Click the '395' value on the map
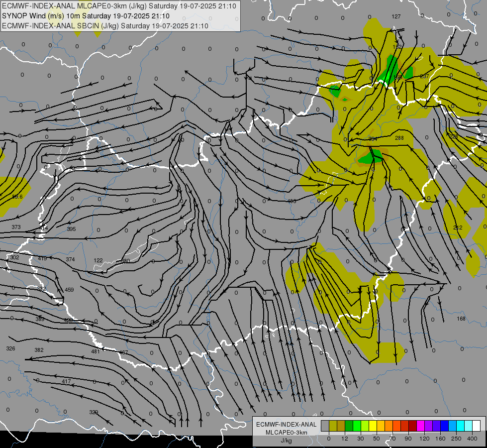This screenshot has height=448, width=487. click(71, 229)
